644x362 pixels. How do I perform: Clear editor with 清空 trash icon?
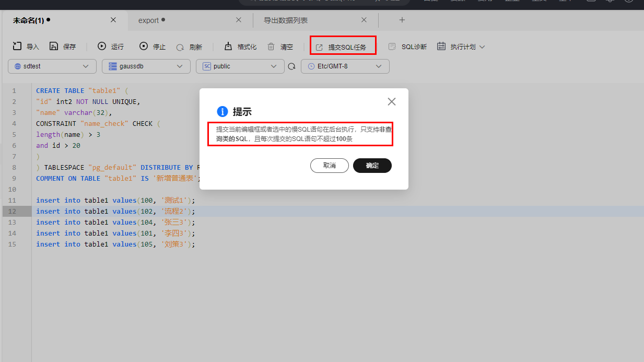(x=271, y=46)
